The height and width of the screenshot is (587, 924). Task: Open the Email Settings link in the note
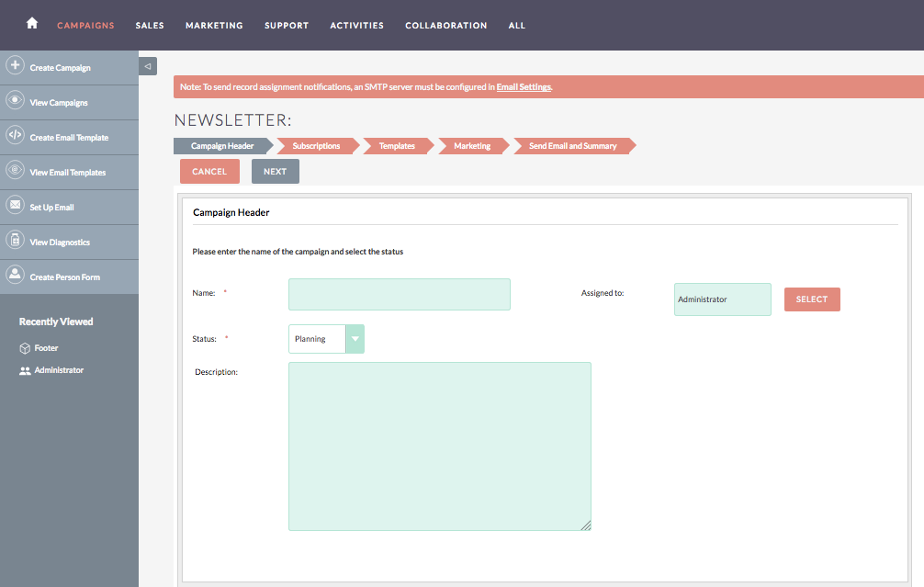524,87
